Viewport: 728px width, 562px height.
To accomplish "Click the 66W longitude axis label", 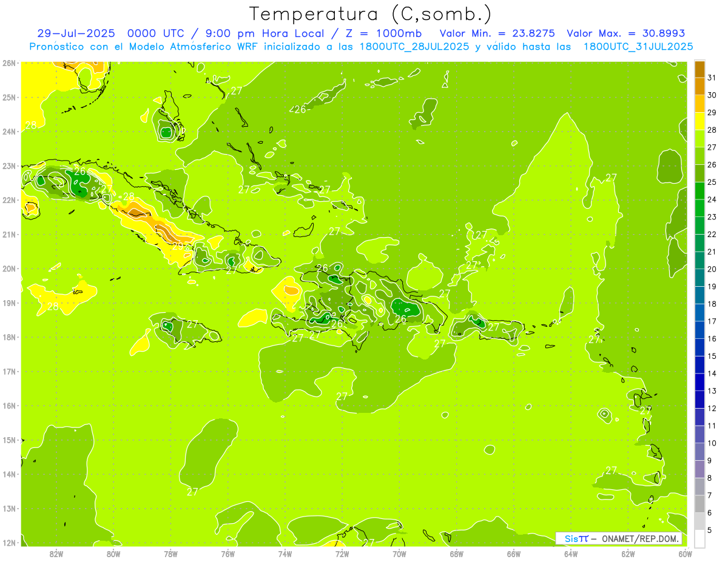I will (514, 554).
